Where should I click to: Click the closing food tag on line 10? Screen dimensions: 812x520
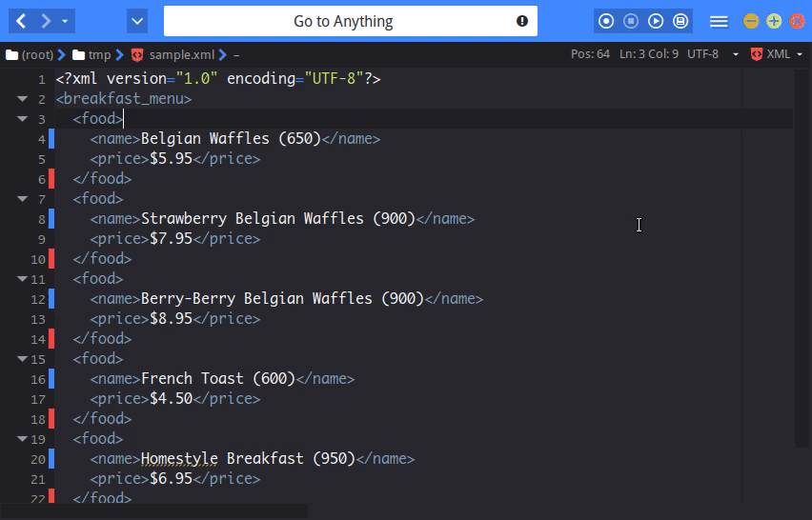(102, 258)
